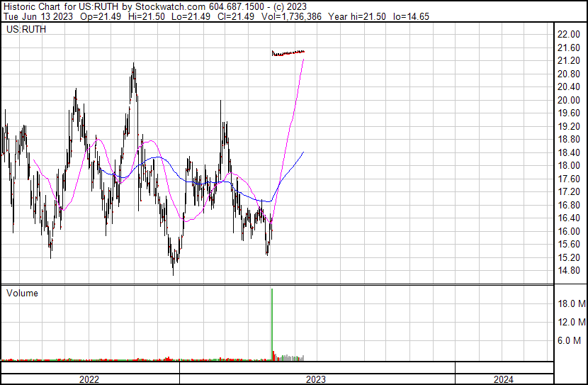Click the right end of blue moving average

pyautogui.click(x=303, y=152)
